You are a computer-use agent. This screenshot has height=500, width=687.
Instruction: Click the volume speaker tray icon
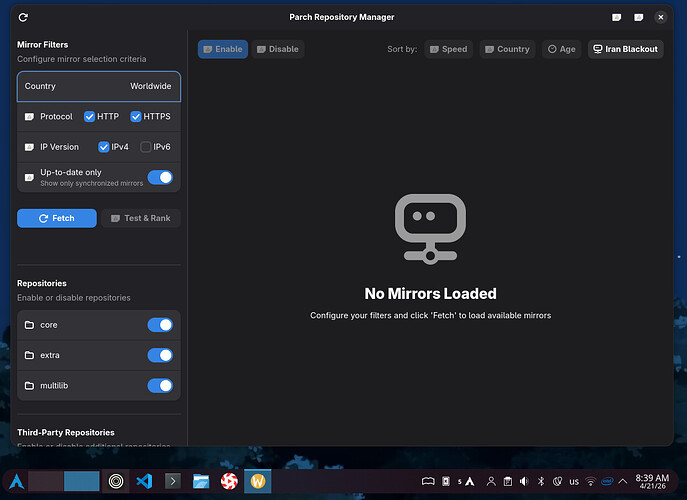coord(524,482)
